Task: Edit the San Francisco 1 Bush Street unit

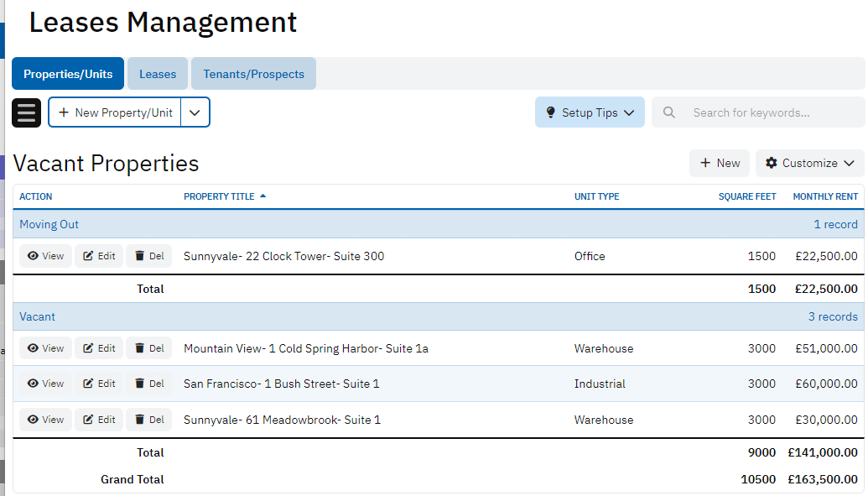Action: click(99, 384)
